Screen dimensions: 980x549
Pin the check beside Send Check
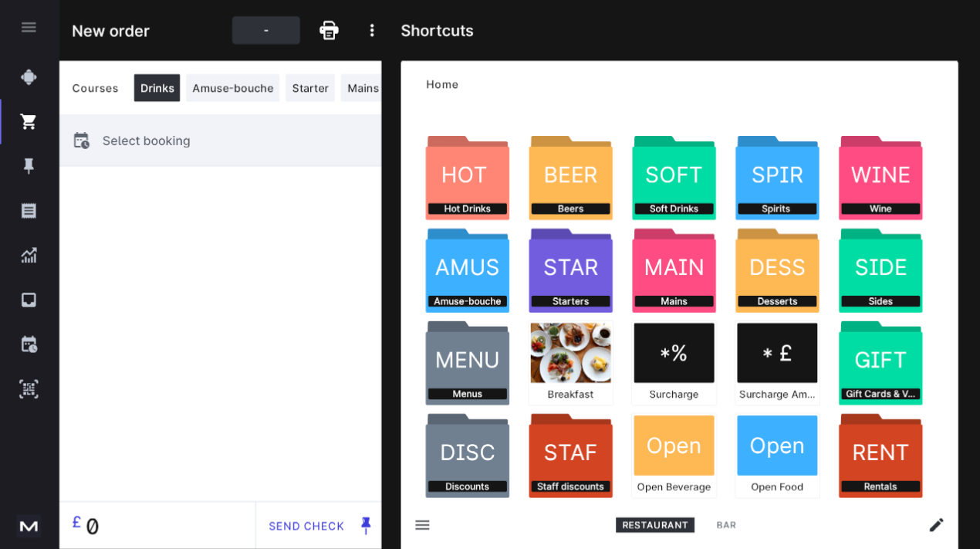[365, 525]
